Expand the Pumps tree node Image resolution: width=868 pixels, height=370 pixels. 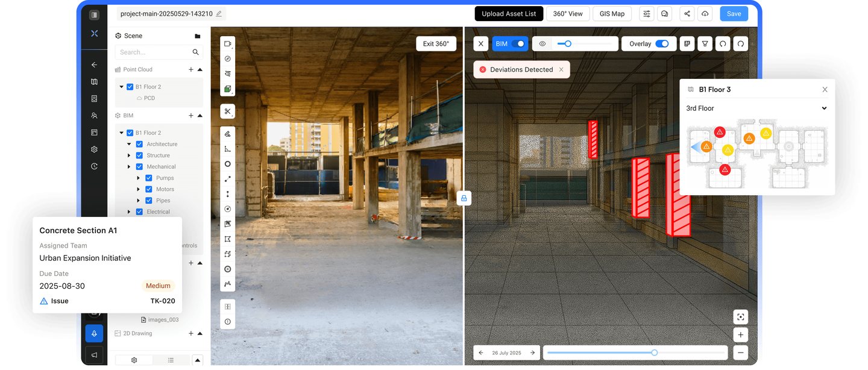pyautogui.click(x=139, y=178)
